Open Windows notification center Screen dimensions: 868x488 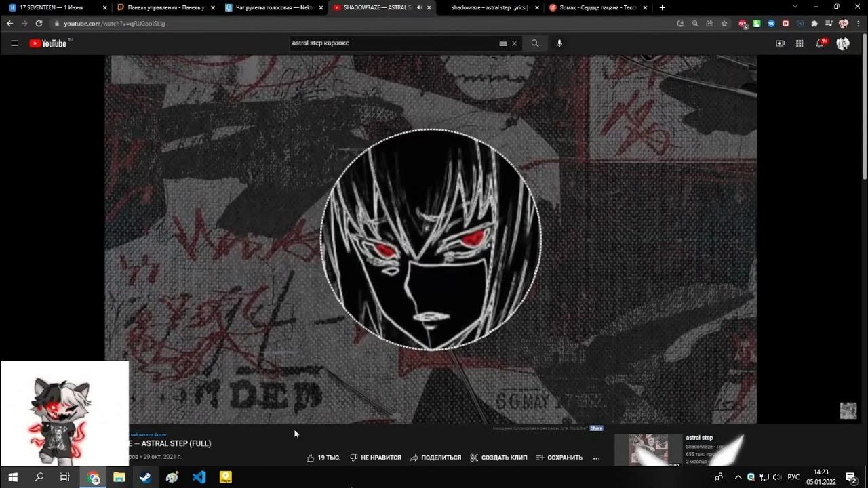[x=850, y=477]
